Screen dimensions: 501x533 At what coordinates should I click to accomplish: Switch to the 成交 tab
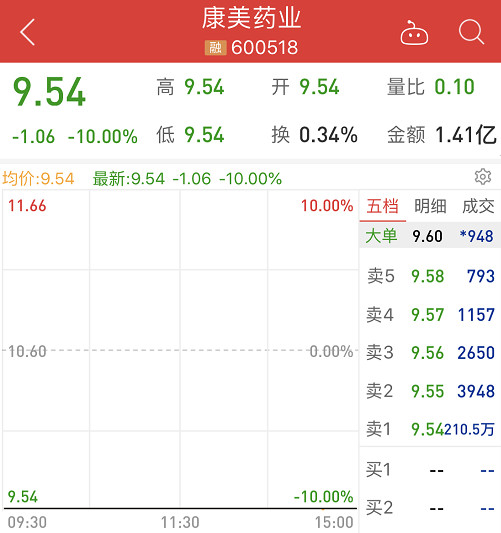[x=478, y=206]
